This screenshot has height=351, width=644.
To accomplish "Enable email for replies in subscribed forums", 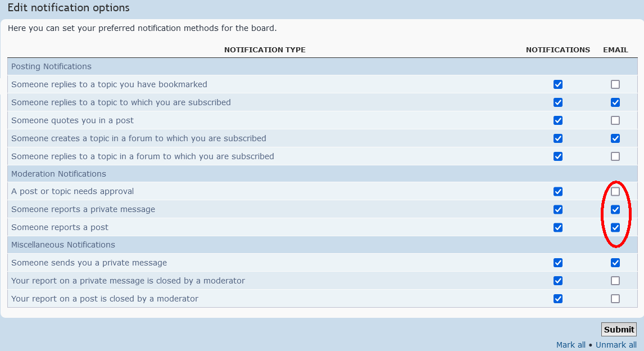I will 615,156.
